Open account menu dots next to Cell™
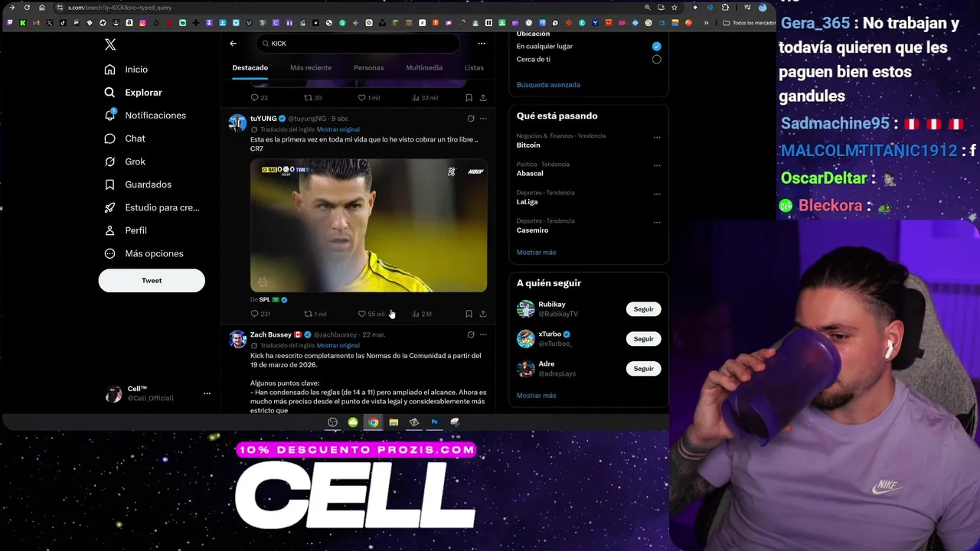The height and width of the screenshot is (551, 980). click(207, 393)
